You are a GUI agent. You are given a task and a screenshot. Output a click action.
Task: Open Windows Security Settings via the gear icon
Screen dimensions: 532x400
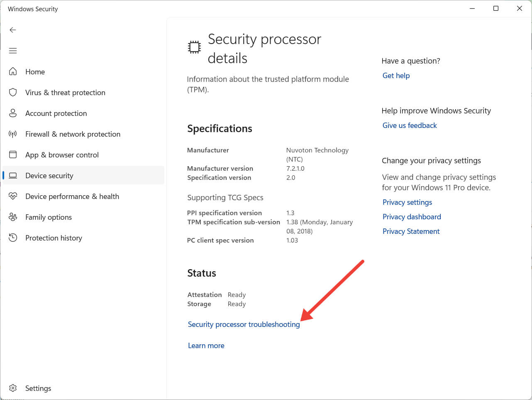[x=13, y=388]
